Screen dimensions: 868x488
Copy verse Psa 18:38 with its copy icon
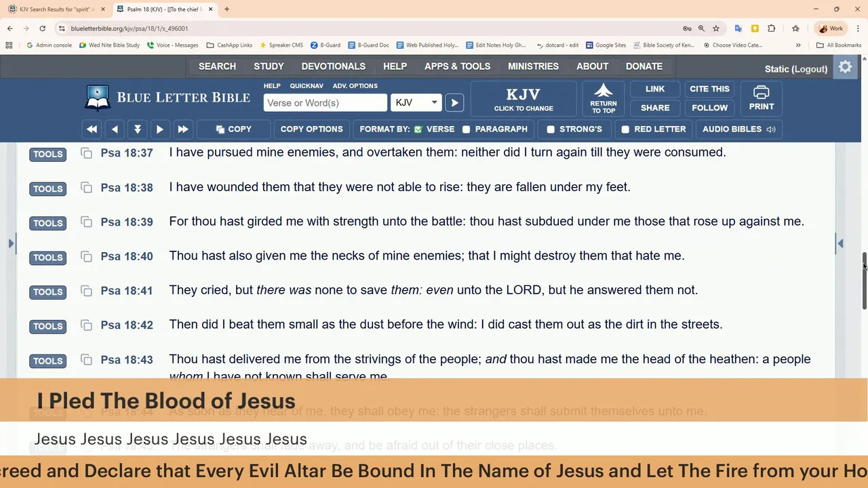[86, 187]
